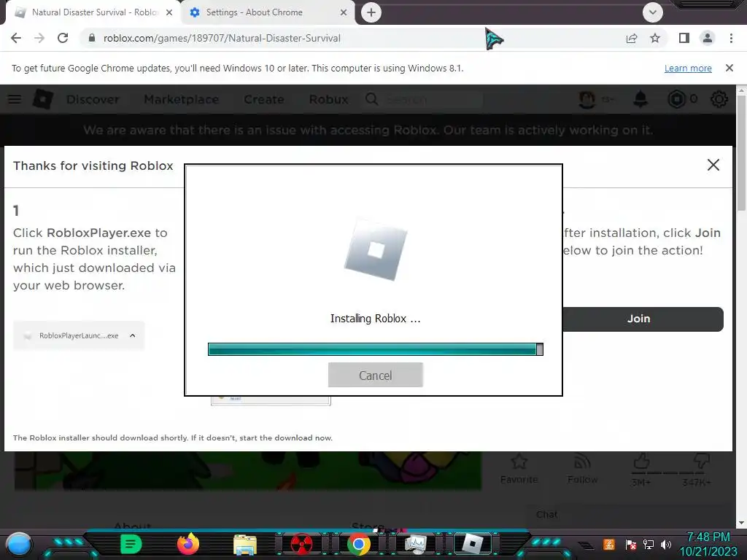Open the Roblox installer in taskbar
Image resolution: width=747 pixels, height=560 pixels.
pos(473,543)
